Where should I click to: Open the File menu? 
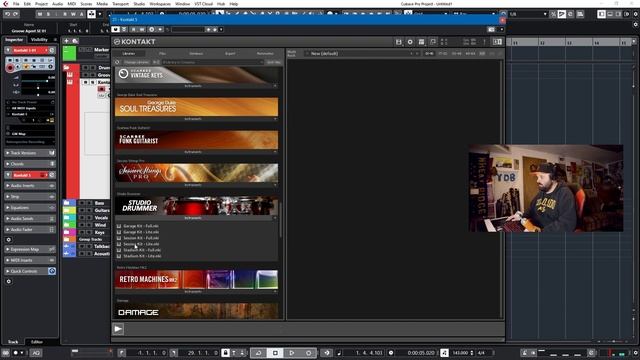pyautogui.click(x=16, y=4)
